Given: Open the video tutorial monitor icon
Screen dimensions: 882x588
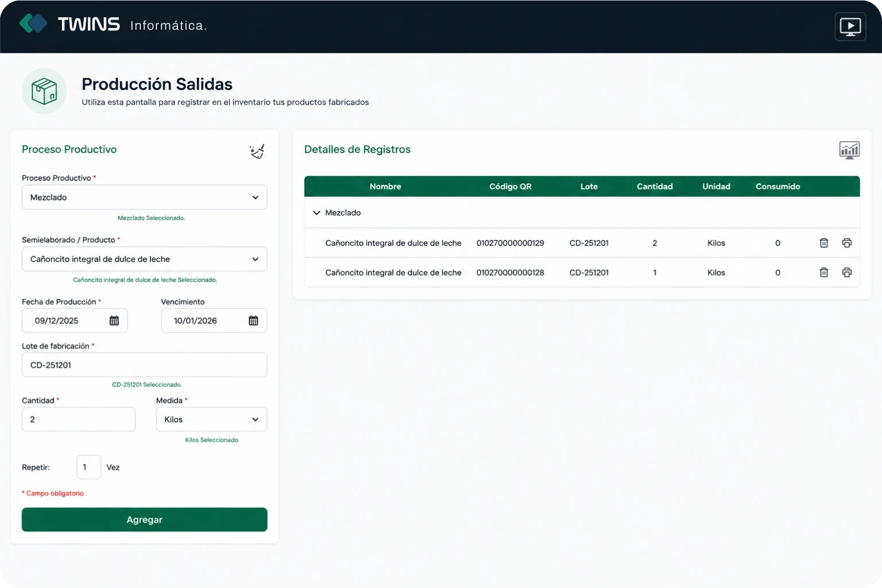Looking at the screenshot, I should (x=850, y=26).
